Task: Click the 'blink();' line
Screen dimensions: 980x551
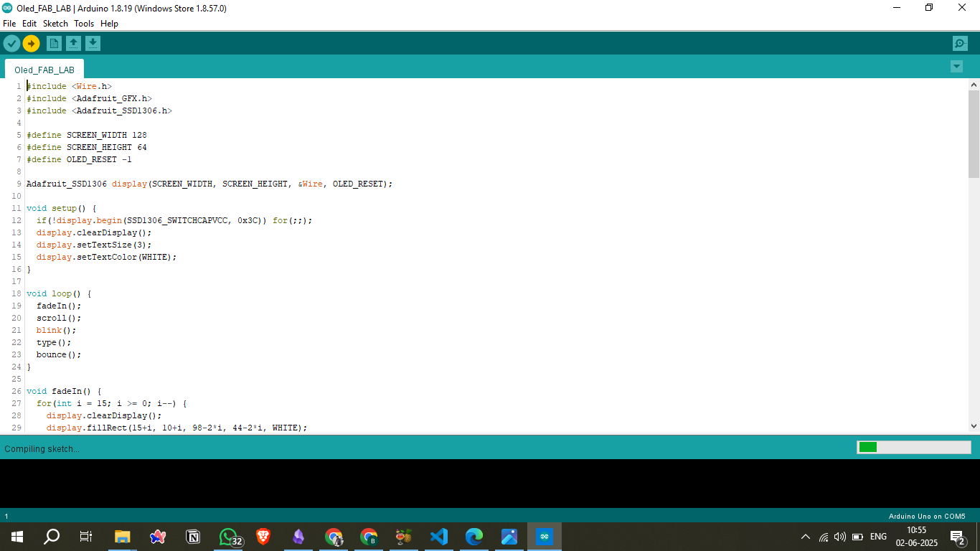Action: [x=57, y=330]
